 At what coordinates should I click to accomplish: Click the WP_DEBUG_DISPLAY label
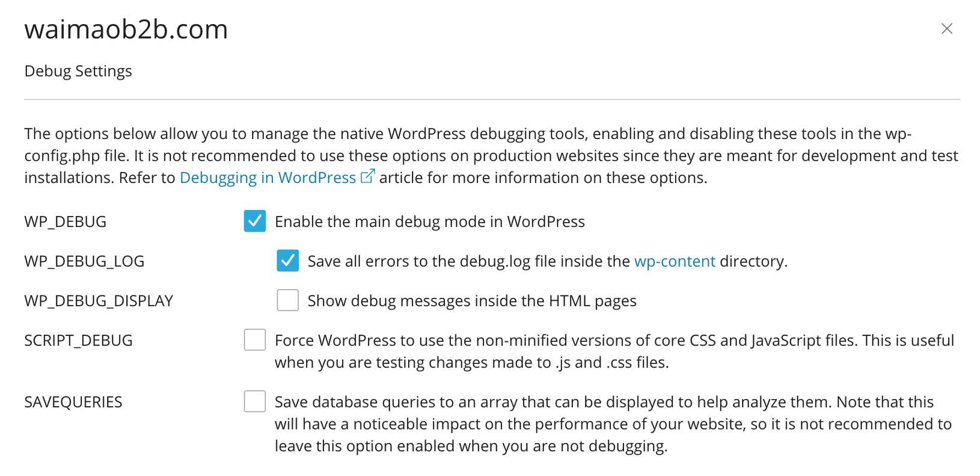pos(99,300)
